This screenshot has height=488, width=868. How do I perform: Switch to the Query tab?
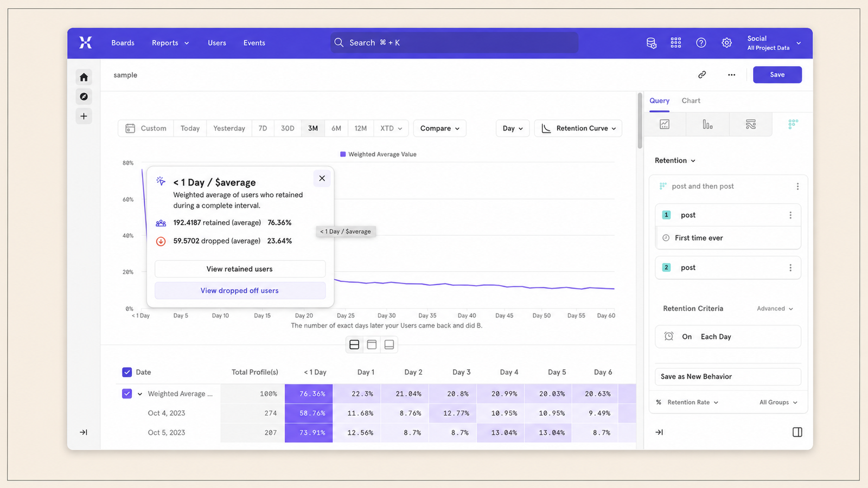660,101
